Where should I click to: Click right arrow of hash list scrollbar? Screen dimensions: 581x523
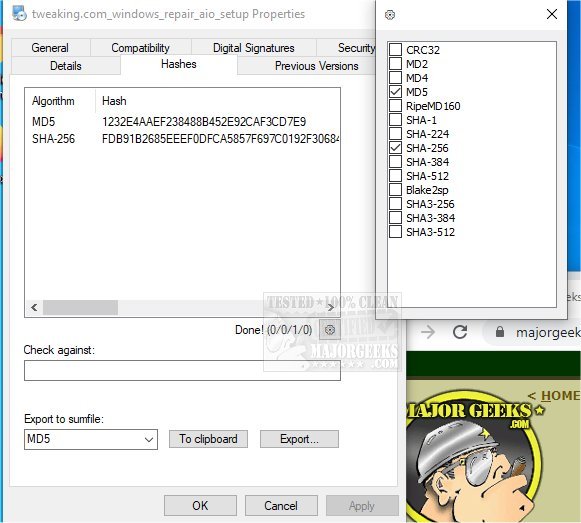click(x=331, y=307)
